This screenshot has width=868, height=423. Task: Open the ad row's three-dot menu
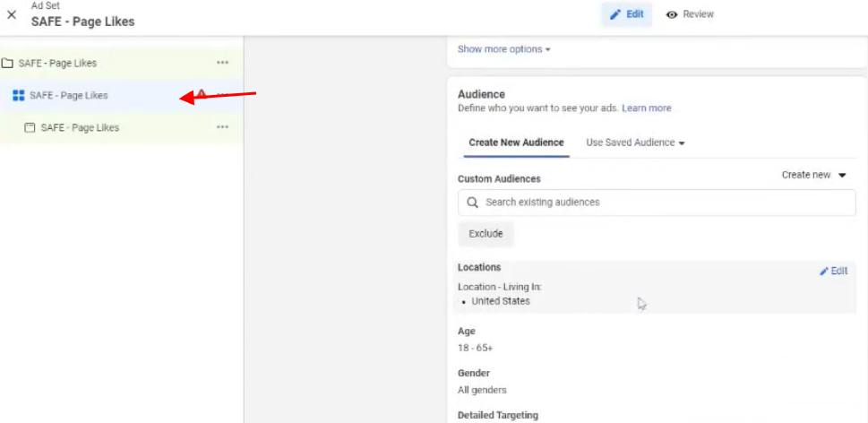point(222,126)
